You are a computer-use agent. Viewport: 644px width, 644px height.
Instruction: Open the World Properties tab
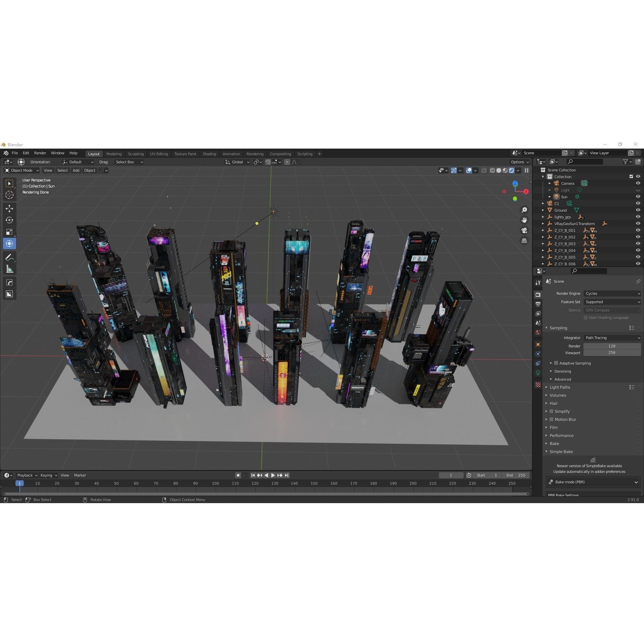click(x=538, y=332)
